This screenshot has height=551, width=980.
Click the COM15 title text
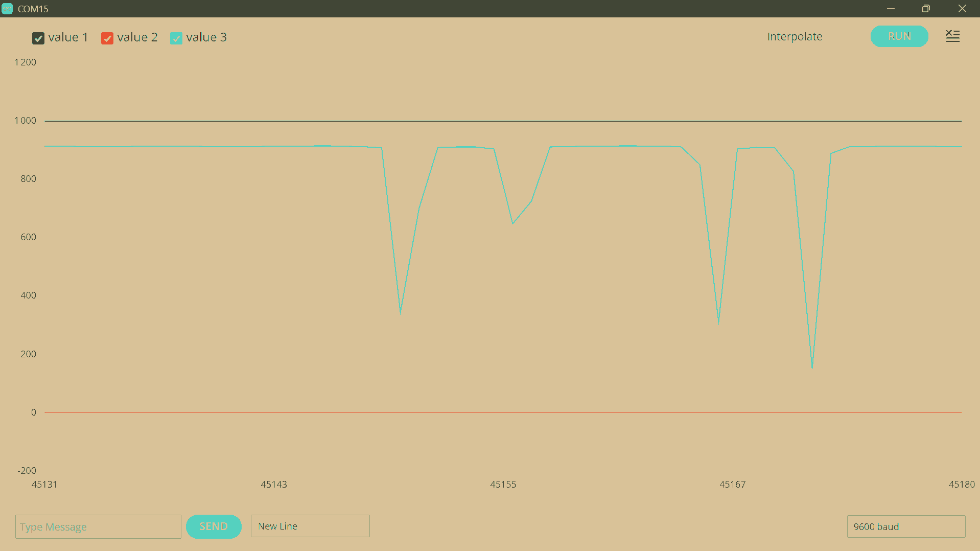click(33, 9)
